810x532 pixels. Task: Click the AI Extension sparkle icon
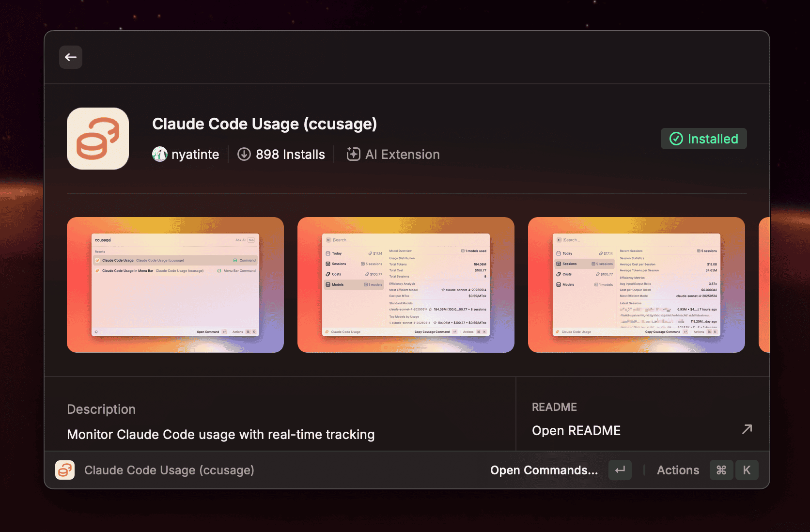(x=353, y=154)
